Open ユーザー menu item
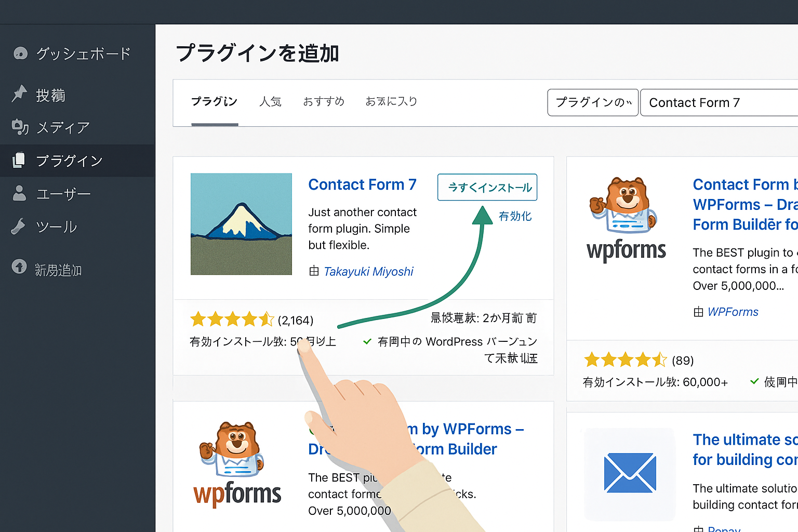The image size is (798, 532). point(63,194)
